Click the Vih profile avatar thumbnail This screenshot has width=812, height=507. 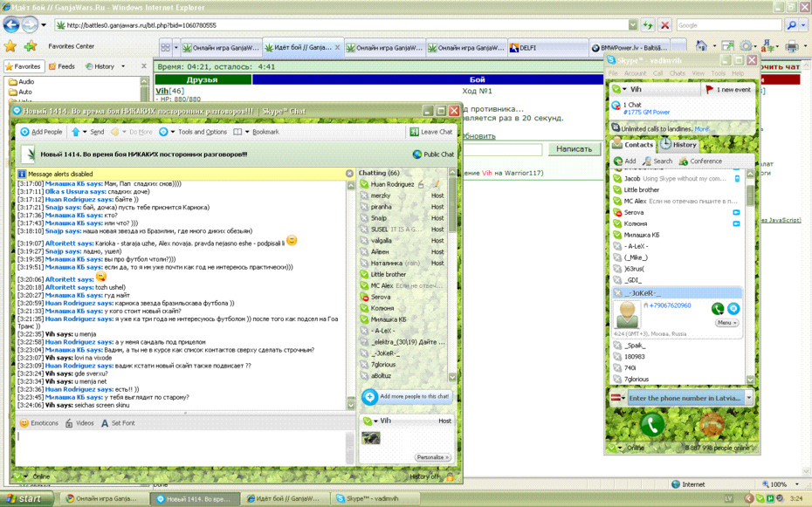(371, 438)
